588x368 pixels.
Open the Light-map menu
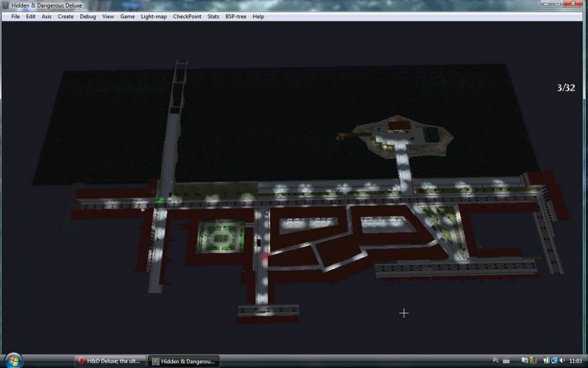coord(153,16)
